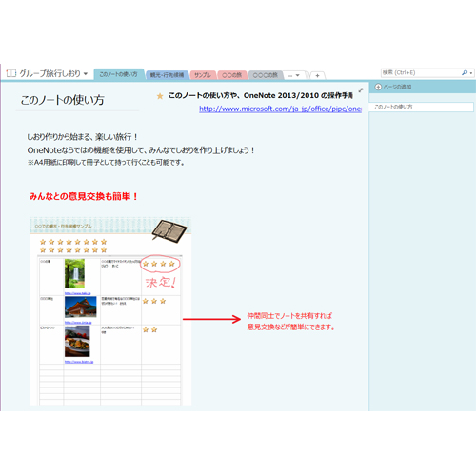
Task: Open the pink ○○の旅 section tab
Action: tap(231, 75)
